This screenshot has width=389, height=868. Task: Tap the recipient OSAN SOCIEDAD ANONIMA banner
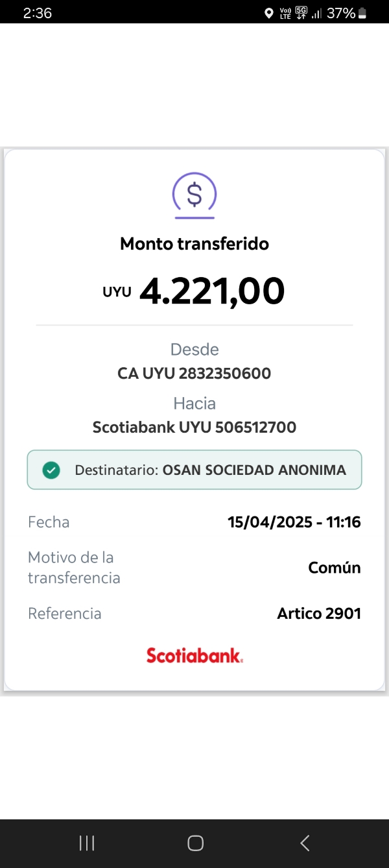click(x=194, y=470)
